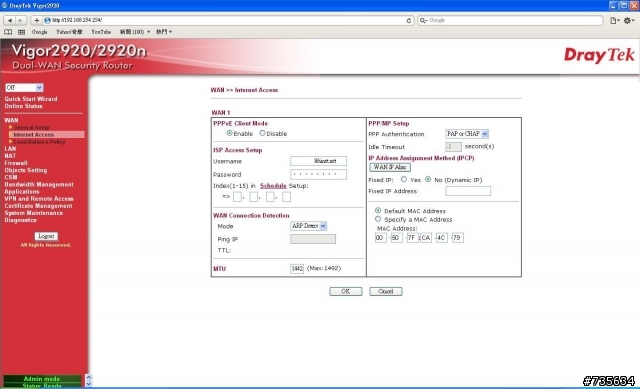The height and width of the screenshot is (389, 640).
Task: Click the search magnifier icon in search field
Action: [x=423, y=20]
